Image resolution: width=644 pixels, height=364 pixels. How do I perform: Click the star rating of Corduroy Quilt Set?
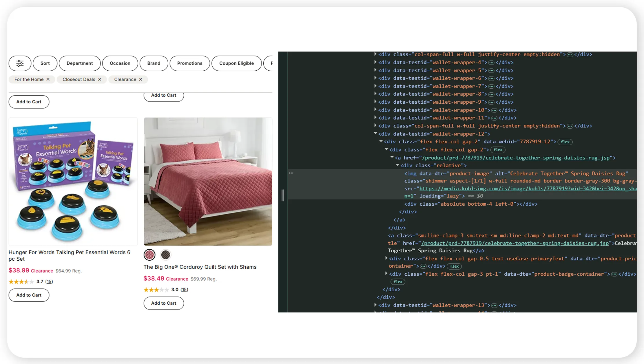(156, 290)
